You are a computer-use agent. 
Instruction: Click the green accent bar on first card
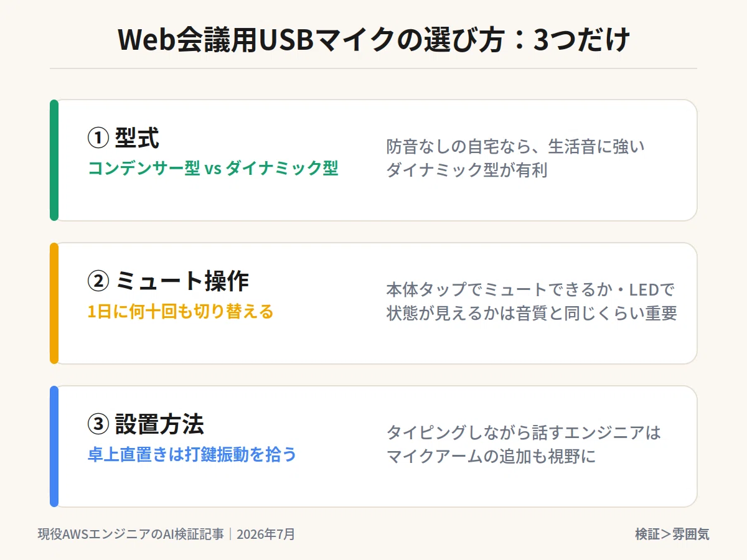pyautogui.click(x=54, y=160)
